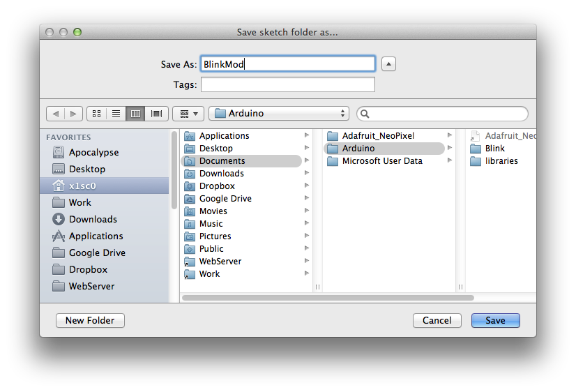The height and width of the screenshot is (392, 576).
Task: Select Google Drive in Favorites sidebar
Action: tap(97, 252)
